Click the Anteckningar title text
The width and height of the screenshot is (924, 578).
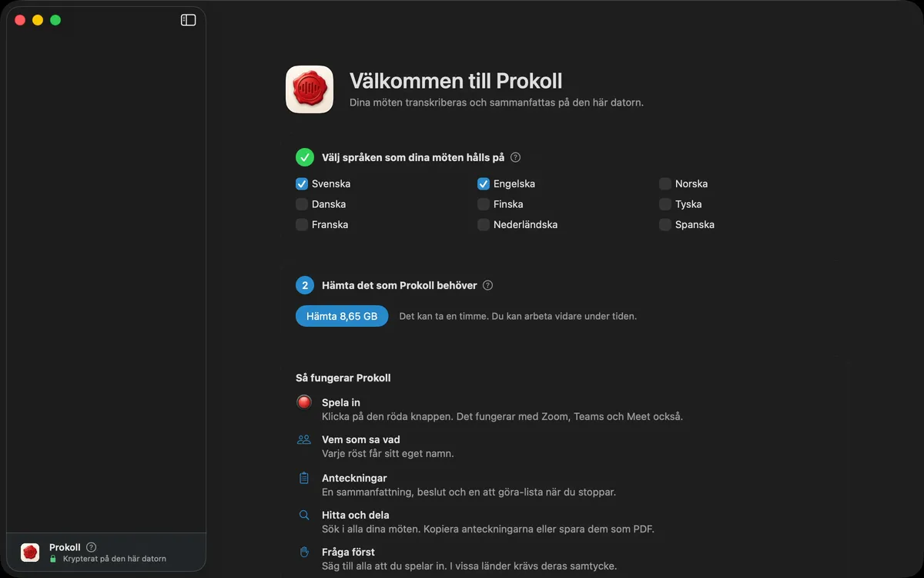pyautogui.click(x=354, y=478)
